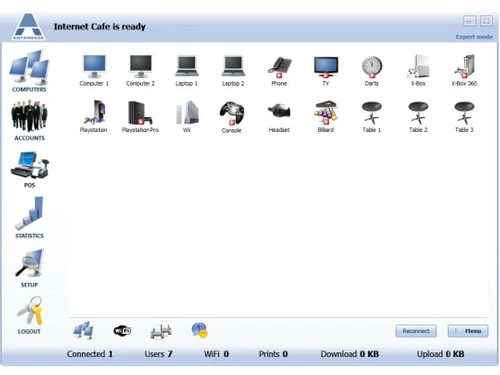Select the Table 2 icon
This screenshot has width=500, height=375.
pyautogui.click(x=418, y=113)
